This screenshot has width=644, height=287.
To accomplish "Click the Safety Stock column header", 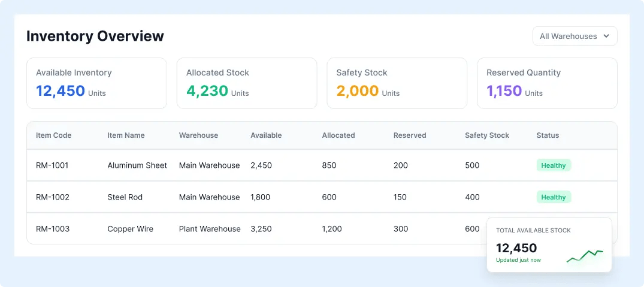I will pos(486,135).
